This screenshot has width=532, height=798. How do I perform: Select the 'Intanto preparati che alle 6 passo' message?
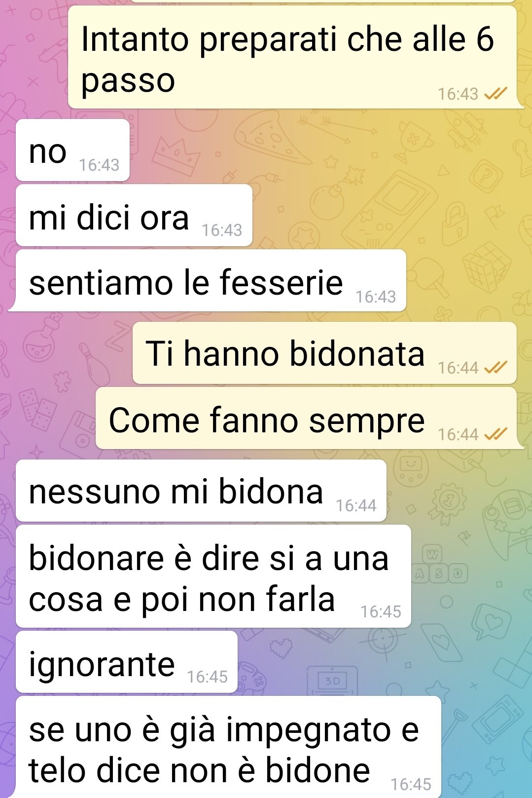292,57
